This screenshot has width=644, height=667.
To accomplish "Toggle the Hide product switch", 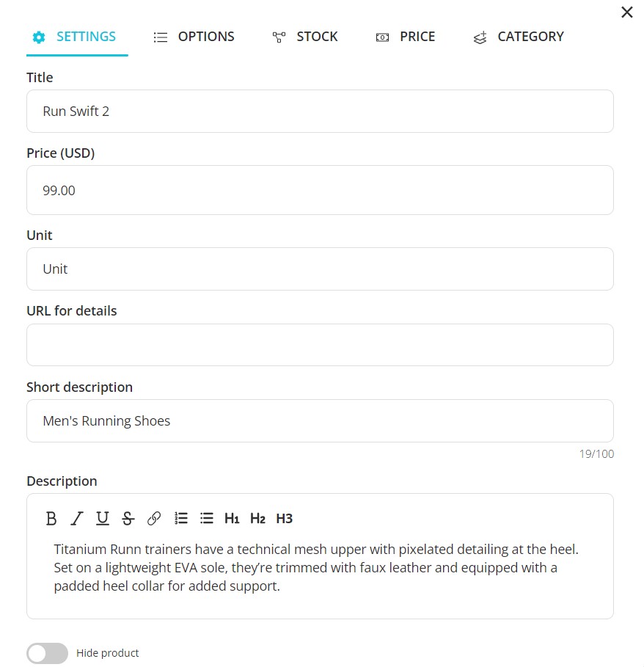I will point(47,653).
